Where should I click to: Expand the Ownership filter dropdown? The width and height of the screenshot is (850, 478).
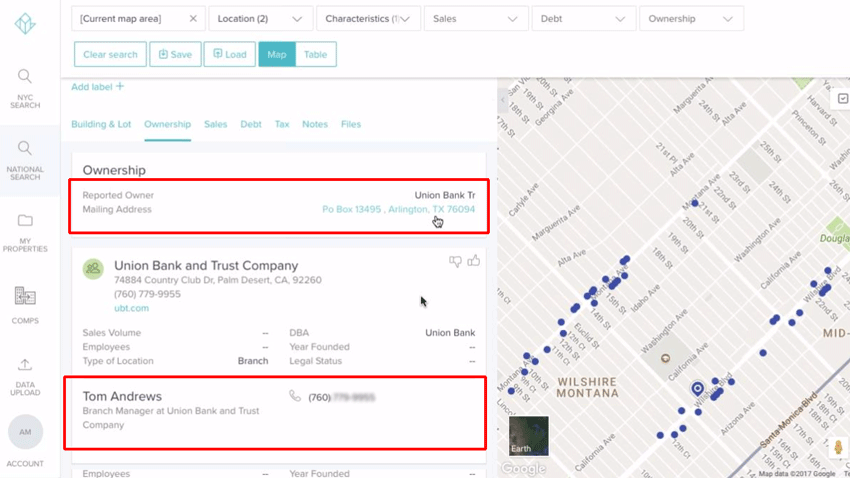tap(691, 18)
